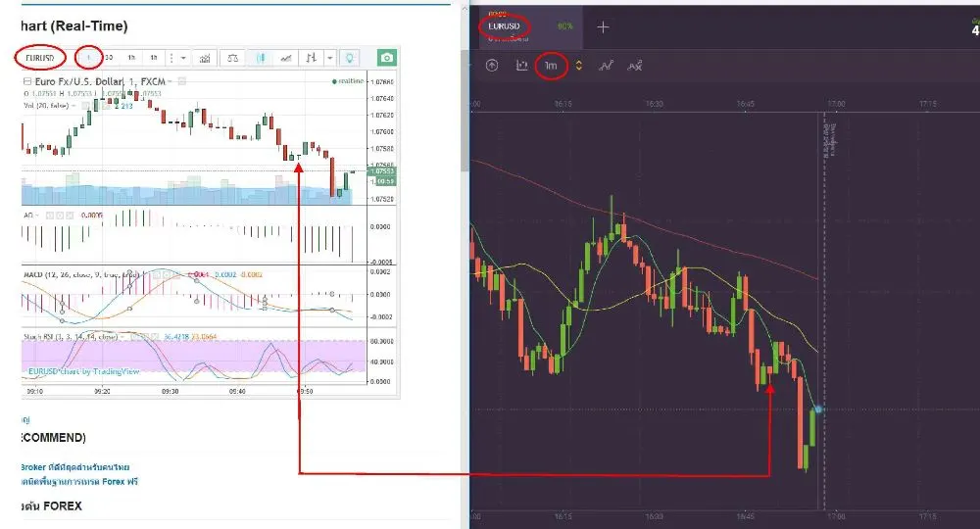
Task: Take a chart snapshot with the camera icon
Action: pos(388,58)
